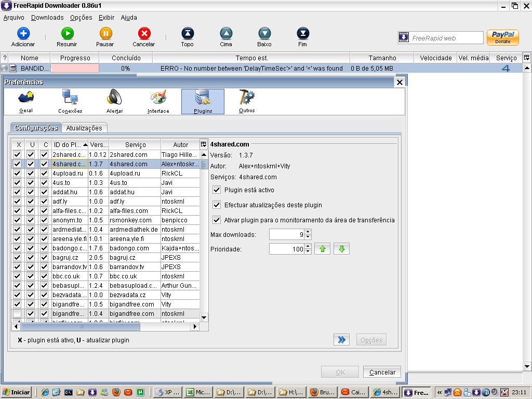Click the Pausar orange pause icon
The width and height of the screenshot is (532, 399).
(105, 34)
